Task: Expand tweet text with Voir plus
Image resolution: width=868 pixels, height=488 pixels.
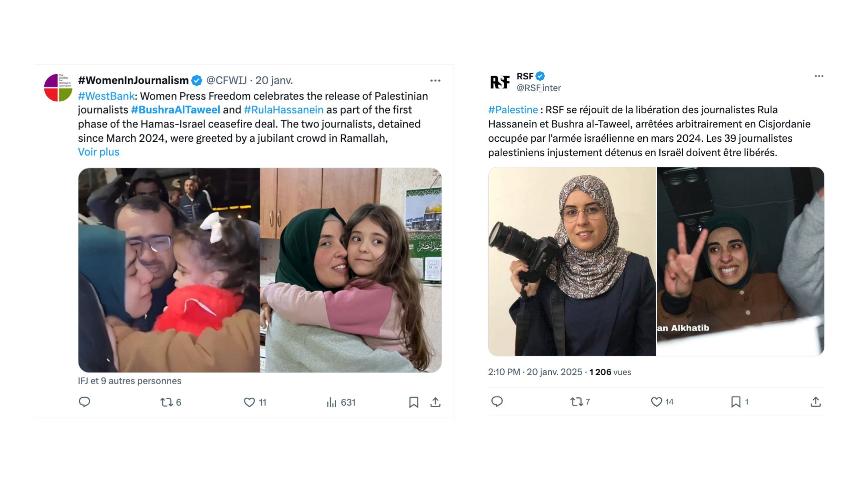Action: (x=99, y=152)
